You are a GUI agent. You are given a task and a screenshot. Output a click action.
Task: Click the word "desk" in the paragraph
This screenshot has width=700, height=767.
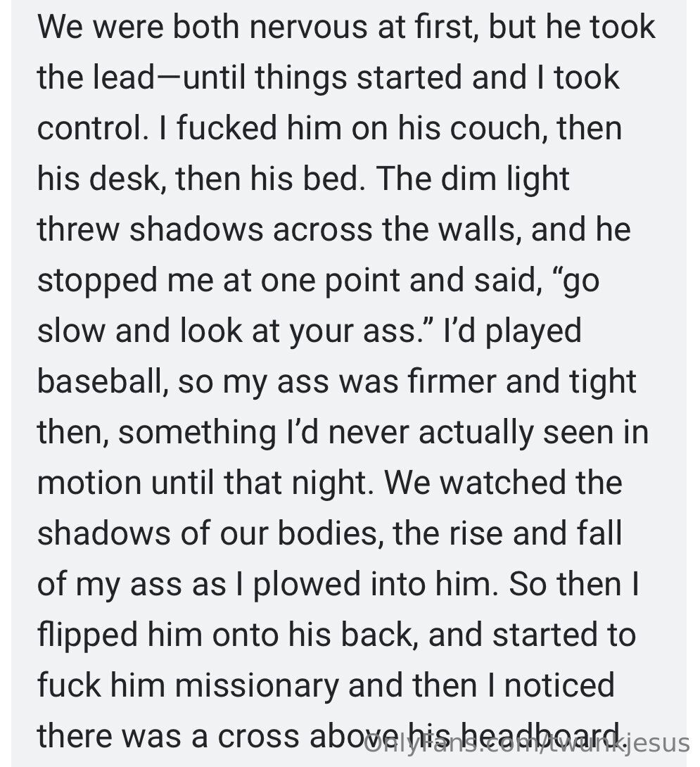[x=130, y=179]
